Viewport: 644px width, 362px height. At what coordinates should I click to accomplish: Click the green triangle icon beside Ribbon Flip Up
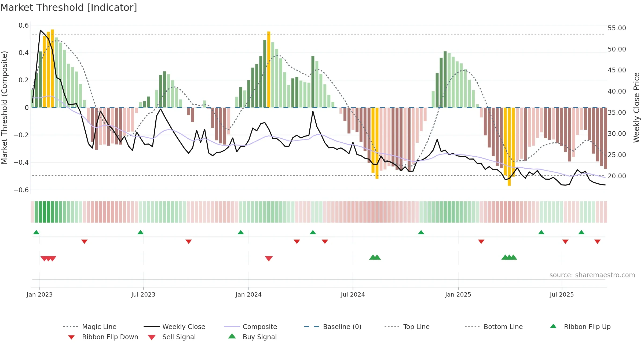[x=553, y=326]
